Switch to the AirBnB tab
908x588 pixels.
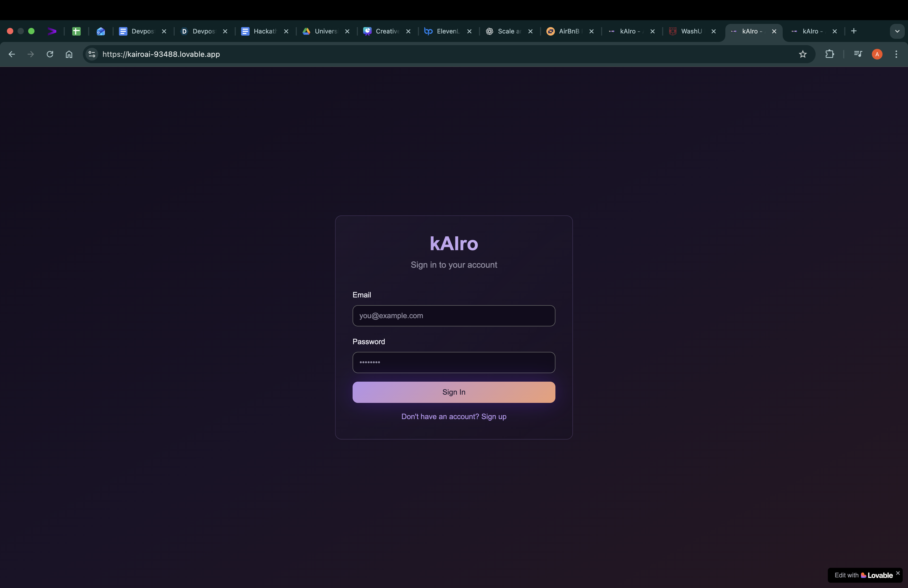tap(568, 31)
